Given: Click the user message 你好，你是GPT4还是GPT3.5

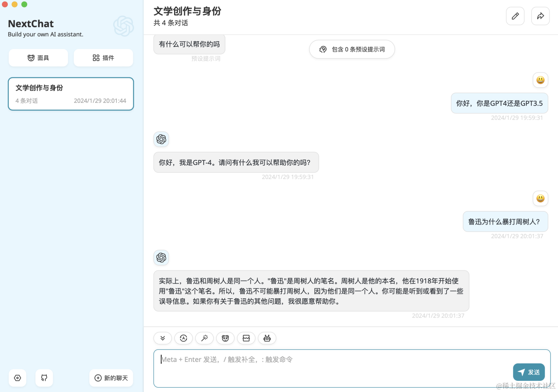Looking at the screenshot, I should (x=500, y=103).
